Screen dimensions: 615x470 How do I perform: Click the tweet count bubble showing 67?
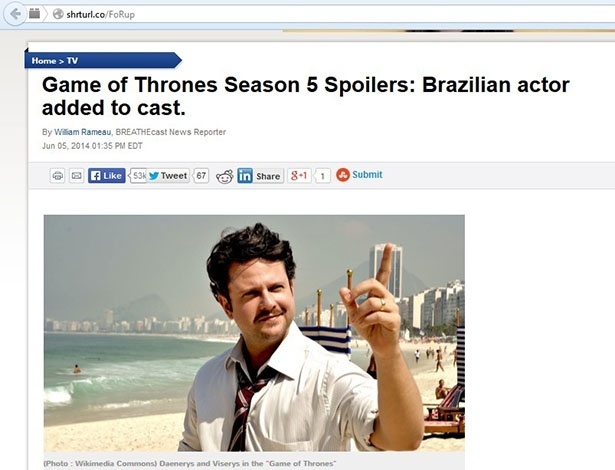[x=201, y=175]
